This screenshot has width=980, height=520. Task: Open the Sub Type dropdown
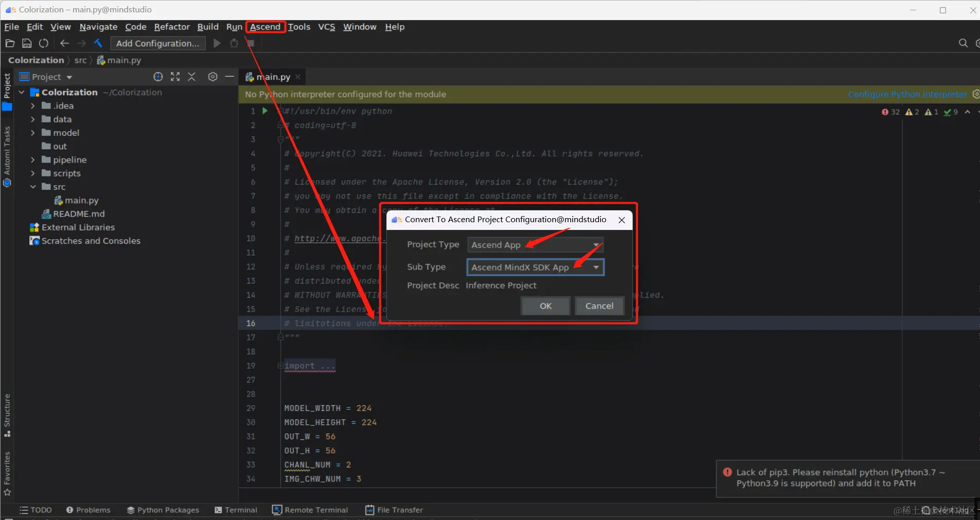(535, 267)
